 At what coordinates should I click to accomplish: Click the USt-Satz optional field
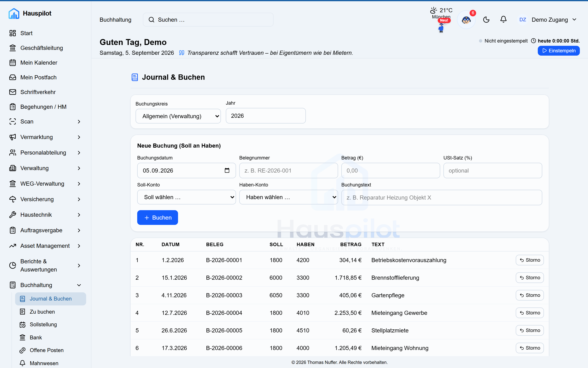tap(492, 171)
